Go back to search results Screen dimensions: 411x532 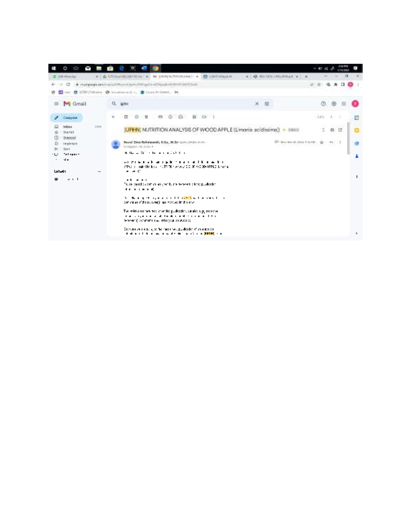click(x=113, y=117)
